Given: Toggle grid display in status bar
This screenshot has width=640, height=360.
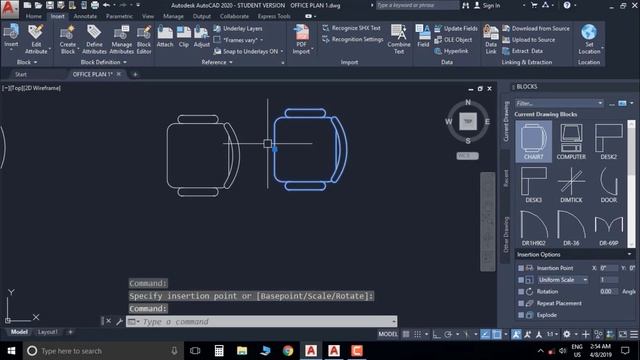Looking at the screenshot, I should pyautogui.click(x=406, y=334).
